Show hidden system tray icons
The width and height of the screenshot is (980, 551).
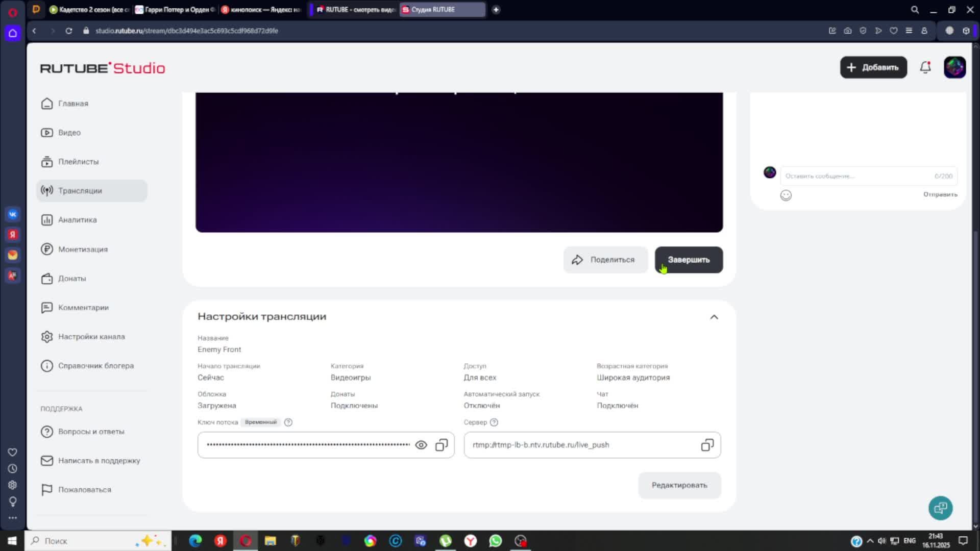[x=870, y=541]
